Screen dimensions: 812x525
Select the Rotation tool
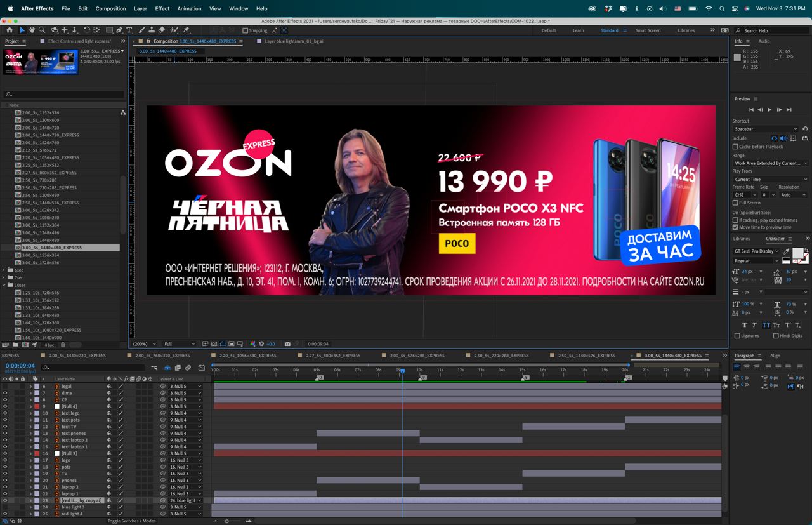tap(87, 30)
